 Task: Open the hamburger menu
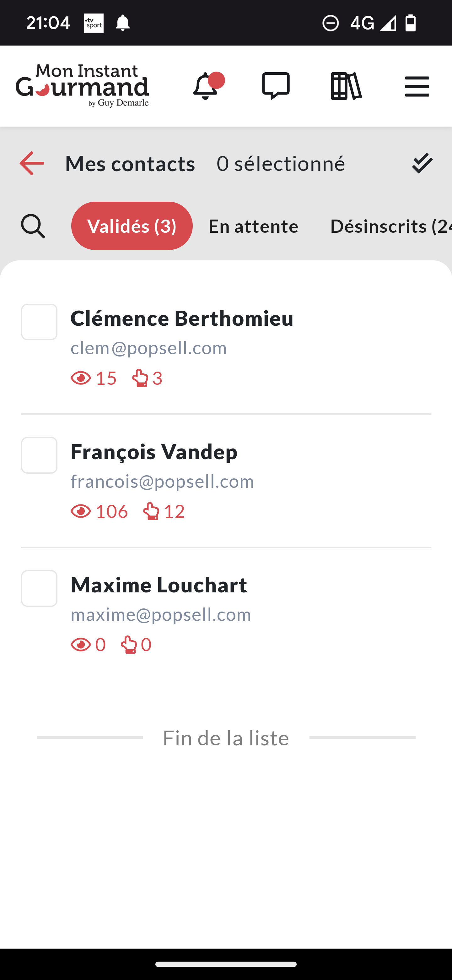(x=417, y=86)
